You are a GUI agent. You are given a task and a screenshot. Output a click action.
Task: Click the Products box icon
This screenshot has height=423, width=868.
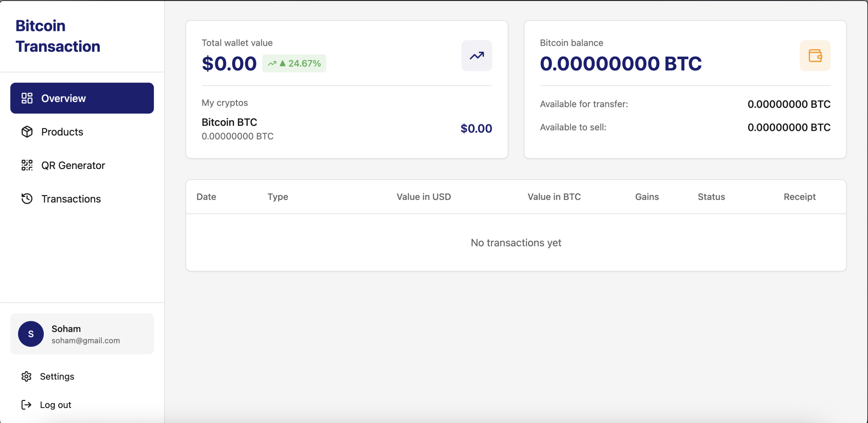(27, 132)
